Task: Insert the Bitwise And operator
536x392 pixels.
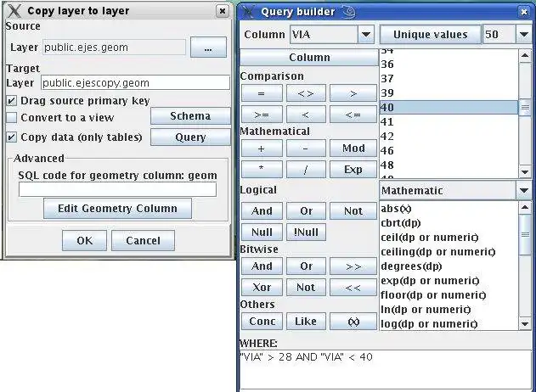Action: tap(262, 266)
